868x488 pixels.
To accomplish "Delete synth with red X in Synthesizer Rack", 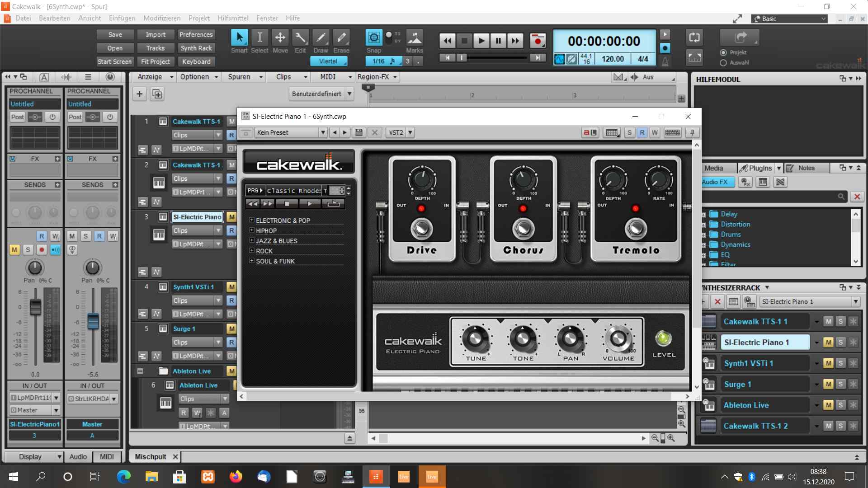I will [717, 301].
